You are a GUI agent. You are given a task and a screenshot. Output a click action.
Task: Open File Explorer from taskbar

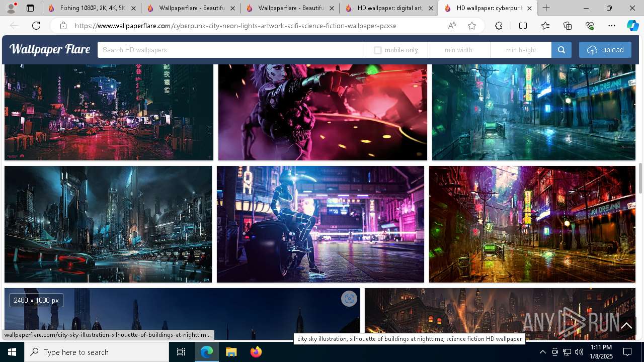(x=231, y=352)
